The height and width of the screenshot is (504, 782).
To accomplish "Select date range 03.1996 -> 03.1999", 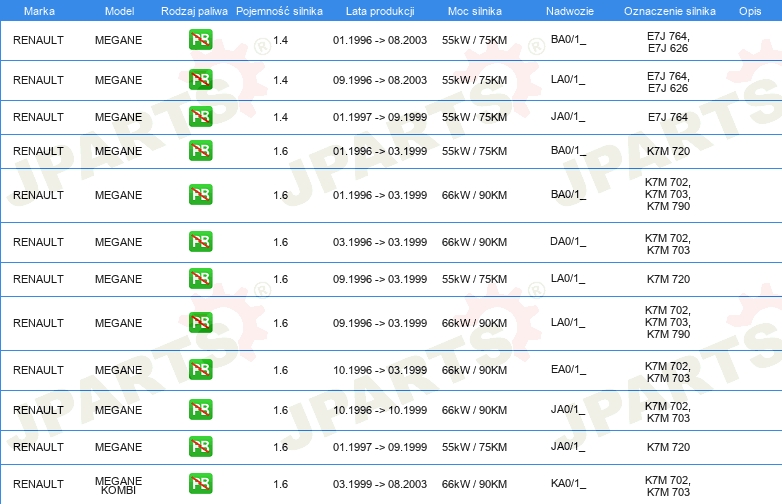I will point(380,242).
